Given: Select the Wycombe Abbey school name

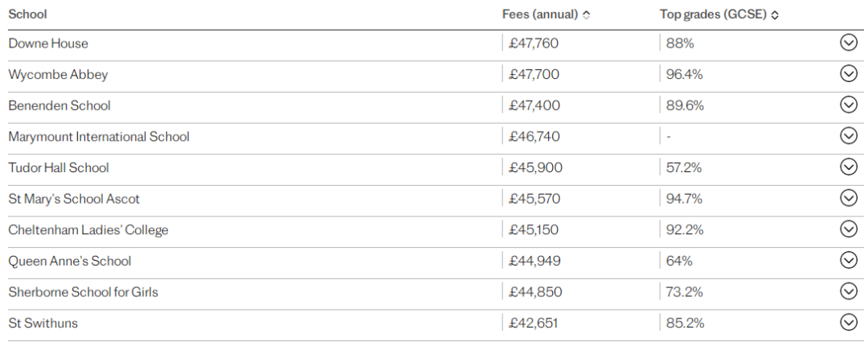Looking at the screenshot, I should (x=58, y=74).
